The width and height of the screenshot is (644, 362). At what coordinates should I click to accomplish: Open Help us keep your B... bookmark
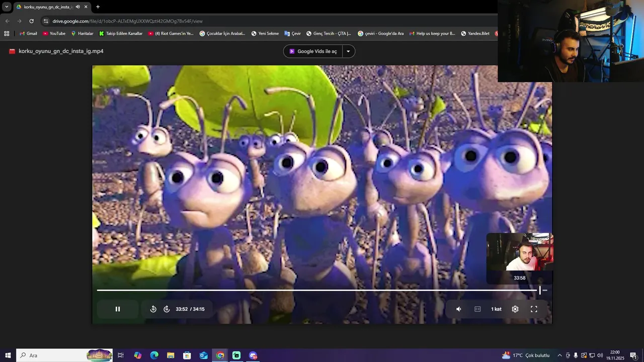click(x=432, y=34)
